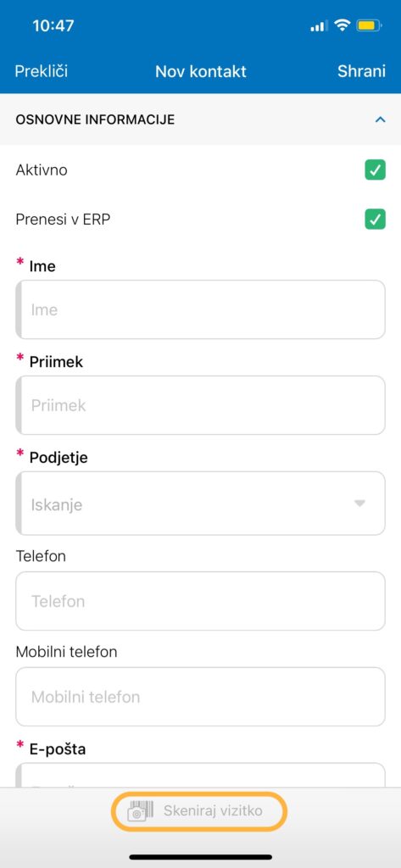Tap the business card scanner camera icon
This screenshot has height=868, width=401.
point(140,811)
